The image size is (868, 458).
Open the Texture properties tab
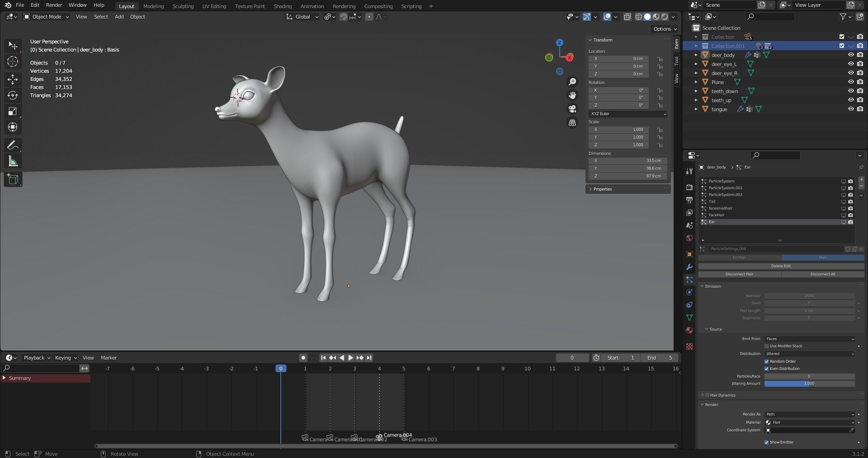pos(689,346)
